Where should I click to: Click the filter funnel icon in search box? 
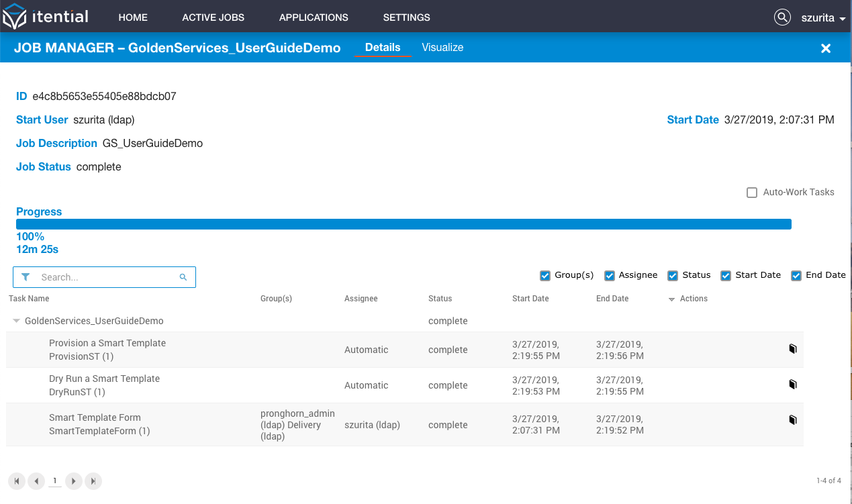(26, 277)
